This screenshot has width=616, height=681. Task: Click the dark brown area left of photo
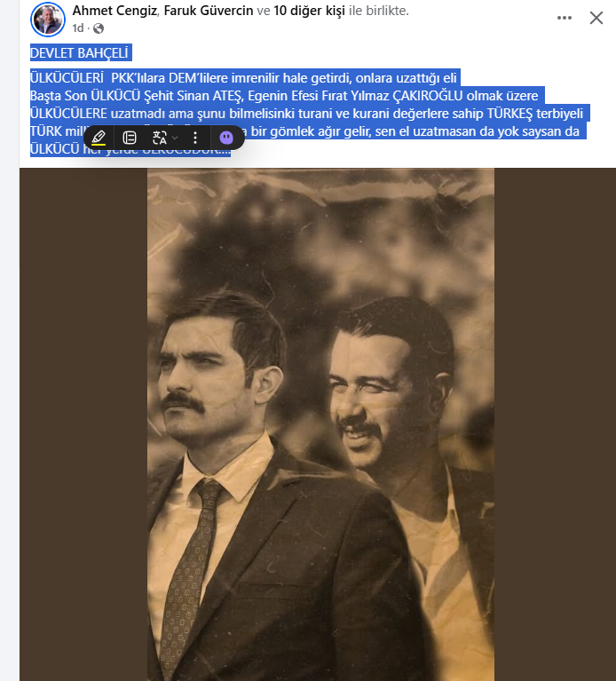point(83,424)
